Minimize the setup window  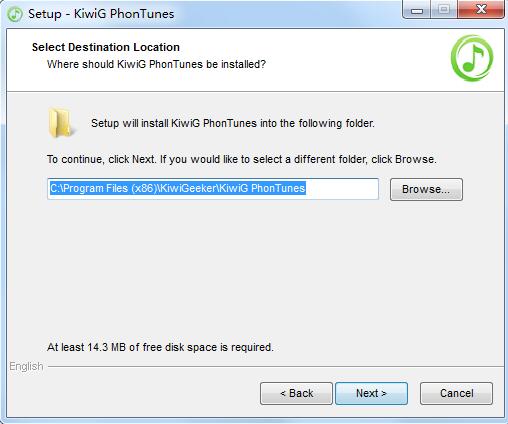point(417,10)
